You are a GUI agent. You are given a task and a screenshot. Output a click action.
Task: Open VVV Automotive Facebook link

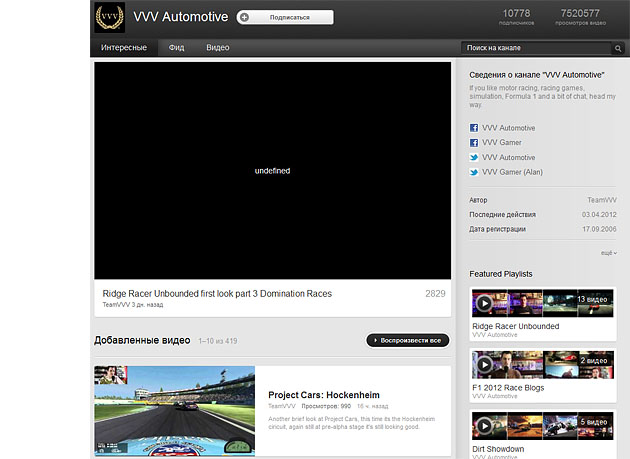[x=508, y=128]
